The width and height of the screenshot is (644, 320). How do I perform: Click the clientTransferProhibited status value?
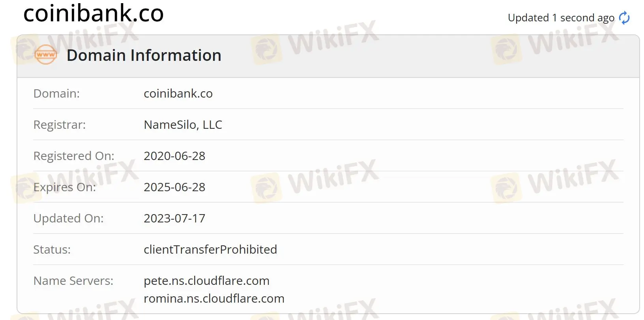click(210, 250)
